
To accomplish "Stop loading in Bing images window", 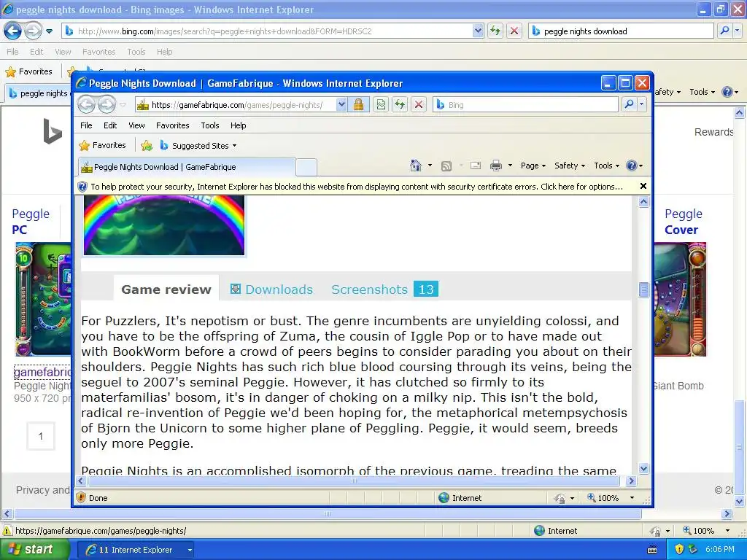I will (x=514, y=31).
